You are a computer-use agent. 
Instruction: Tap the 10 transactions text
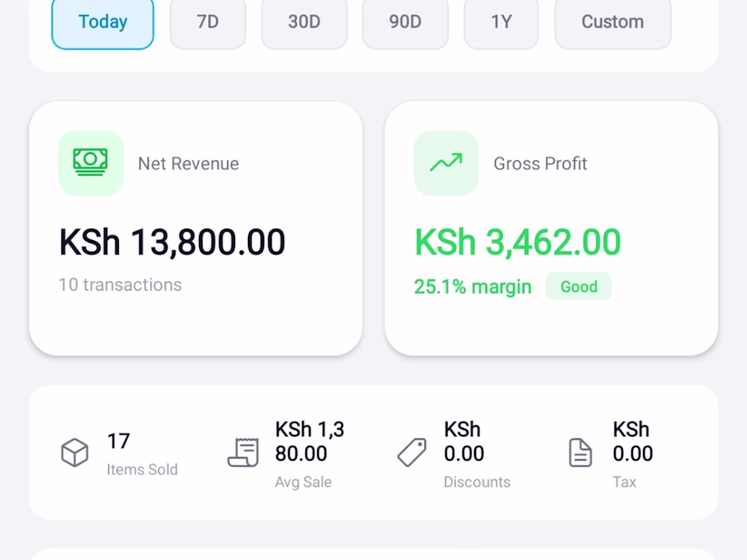click(x=120, y=284)
